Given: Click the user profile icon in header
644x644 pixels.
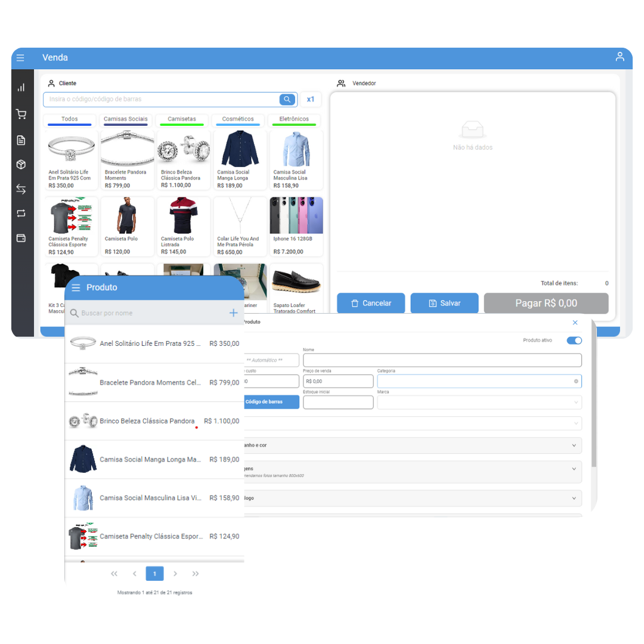Looking at the screenshot, I should pos(620,57).
